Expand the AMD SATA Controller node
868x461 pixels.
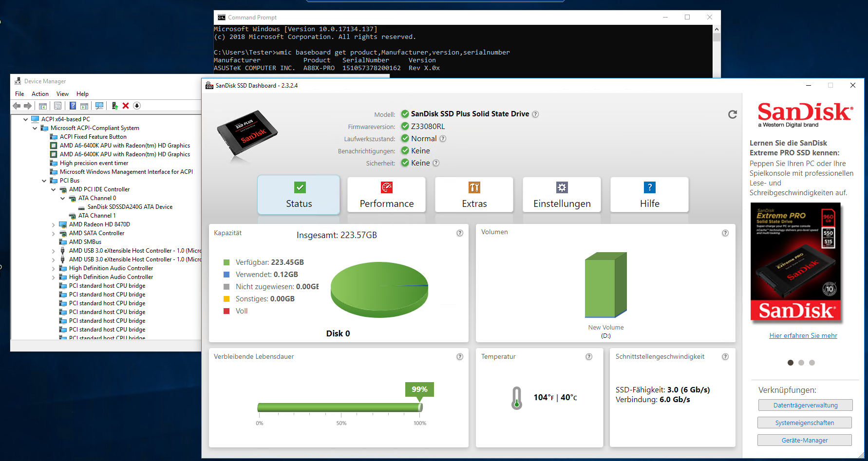click(54, 233)
